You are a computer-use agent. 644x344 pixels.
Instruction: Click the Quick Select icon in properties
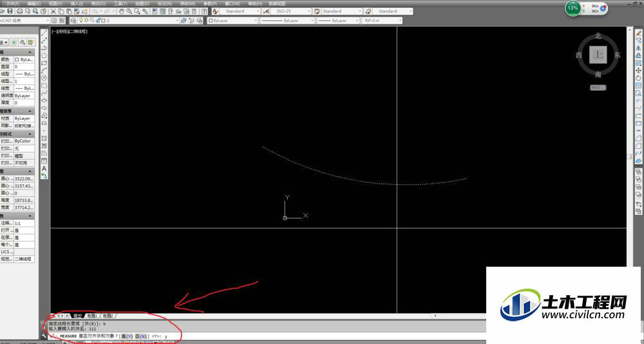30,43
